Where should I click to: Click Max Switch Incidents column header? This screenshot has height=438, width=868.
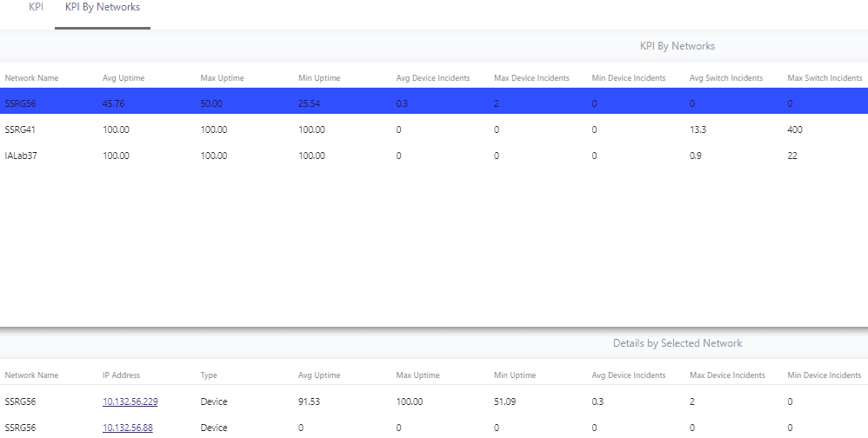825,78
